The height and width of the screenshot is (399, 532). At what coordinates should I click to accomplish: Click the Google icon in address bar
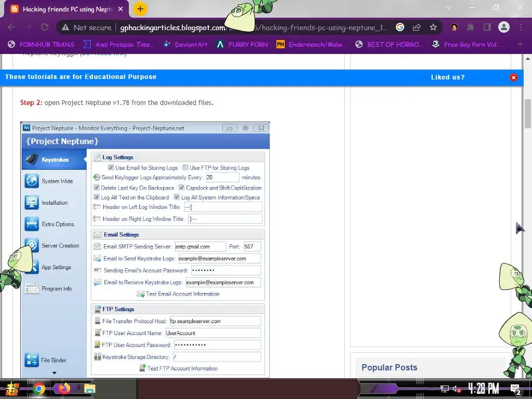[400, 28]
